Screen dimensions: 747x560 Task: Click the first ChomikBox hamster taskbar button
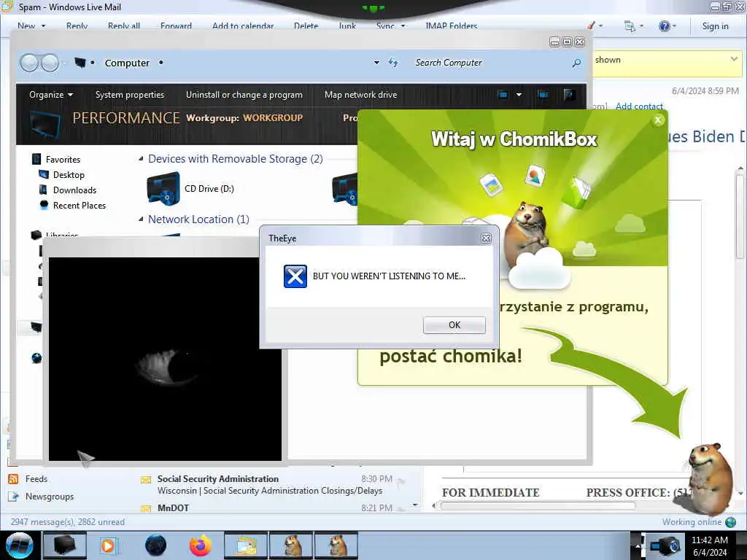(291, 545)
